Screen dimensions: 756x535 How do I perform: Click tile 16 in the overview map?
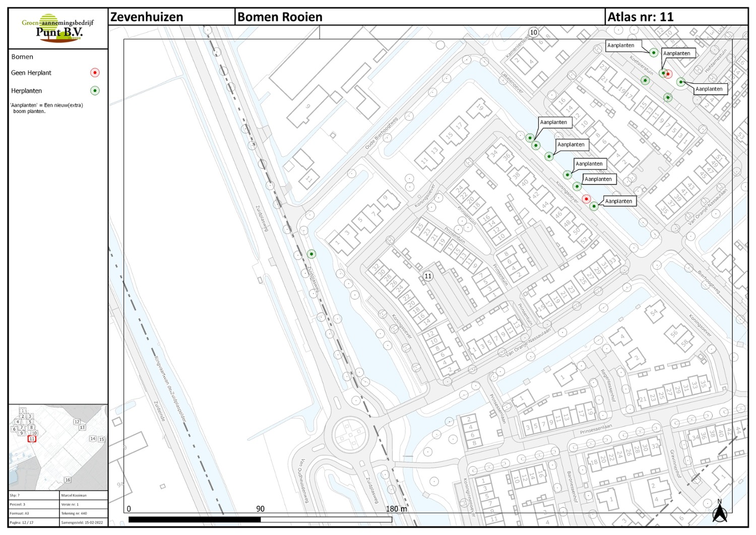(68, 480)
